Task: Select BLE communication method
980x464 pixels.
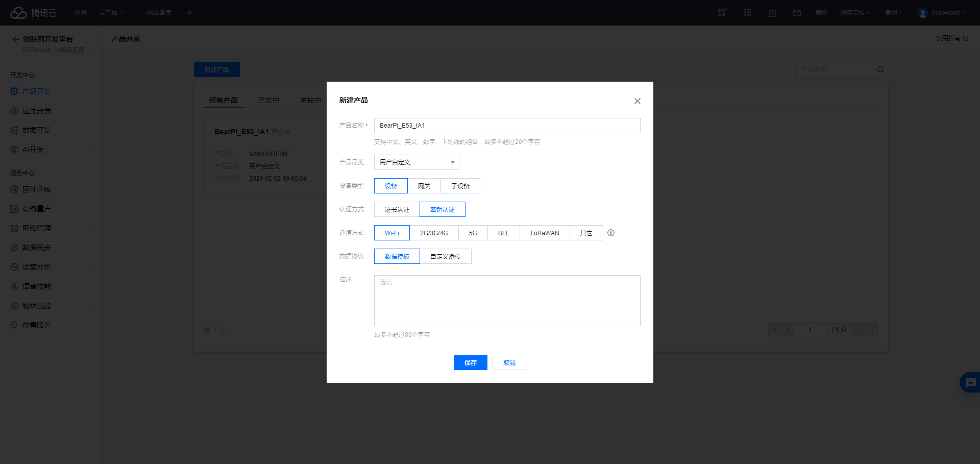Action: [504, 233]
